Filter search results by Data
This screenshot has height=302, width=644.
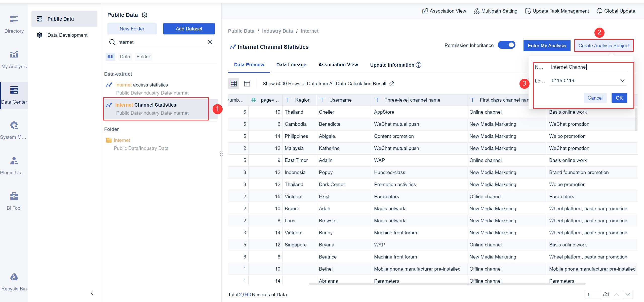125,57
